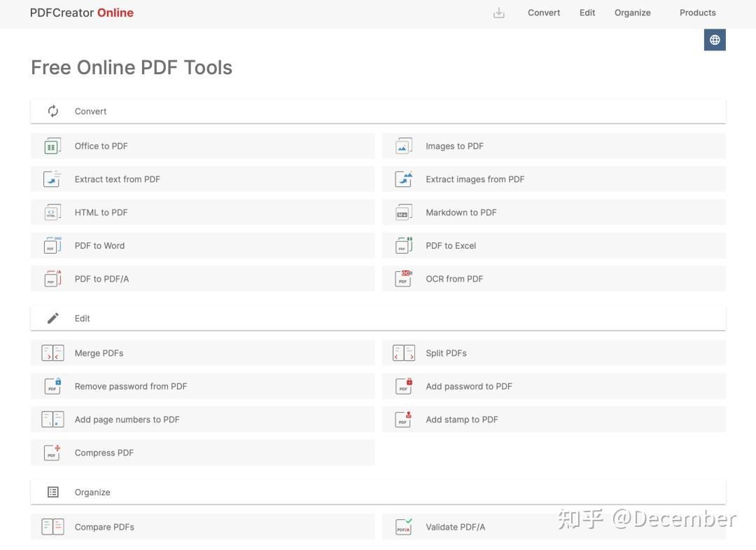The image size is (756, 550).
Task: Select Organize in the top menu
Action: pyautogui.click(x=632, y=13)
